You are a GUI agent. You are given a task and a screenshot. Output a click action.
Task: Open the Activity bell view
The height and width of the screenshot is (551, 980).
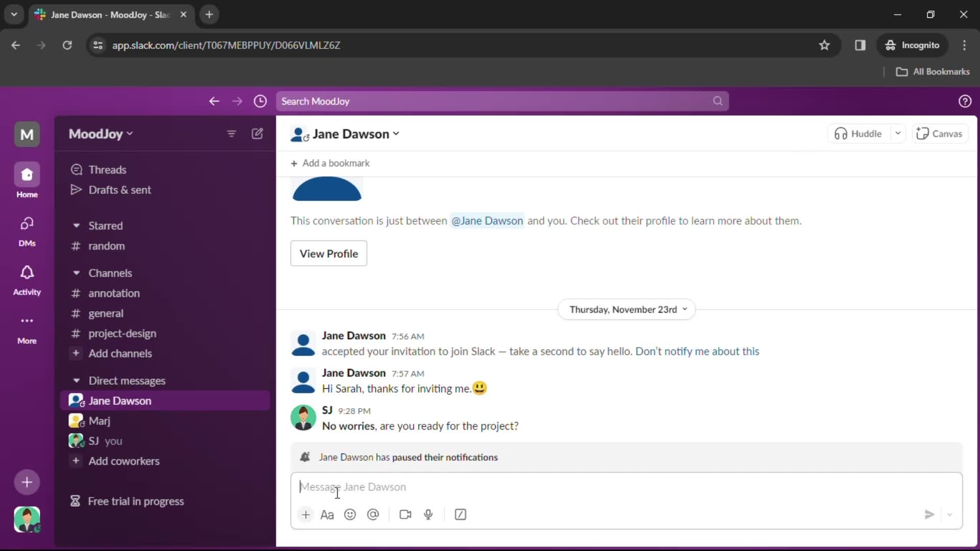[x=27, y=280]
